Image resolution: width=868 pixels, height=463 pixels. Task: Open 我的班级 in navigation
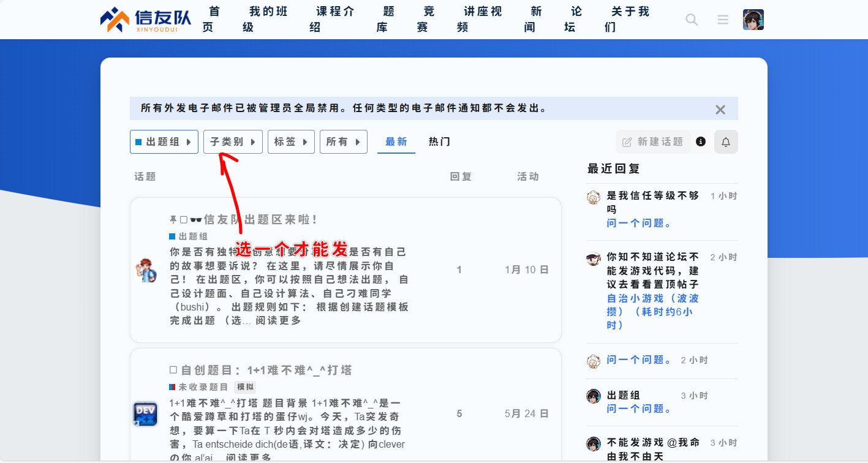[265, 20]
